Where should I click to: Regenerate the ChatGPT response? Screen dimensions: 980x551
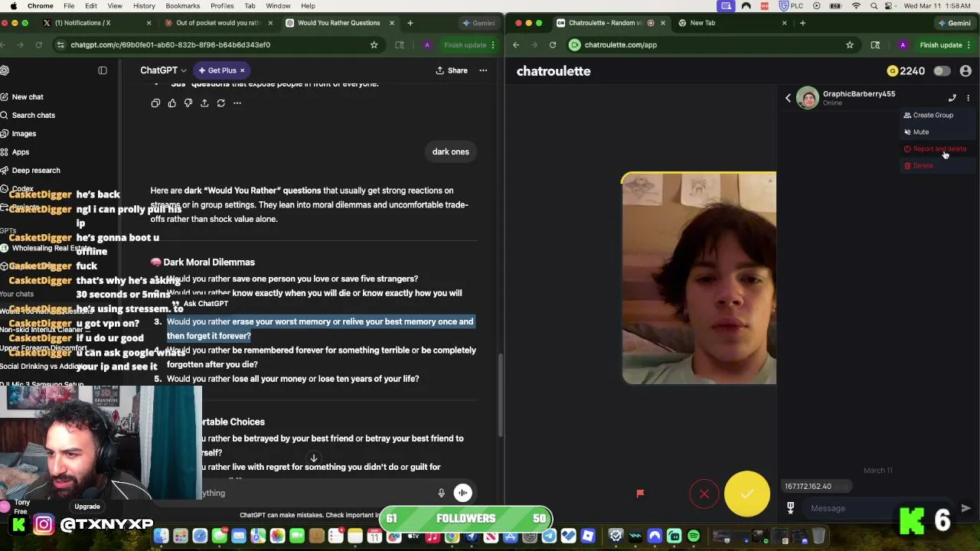(220, 103)
